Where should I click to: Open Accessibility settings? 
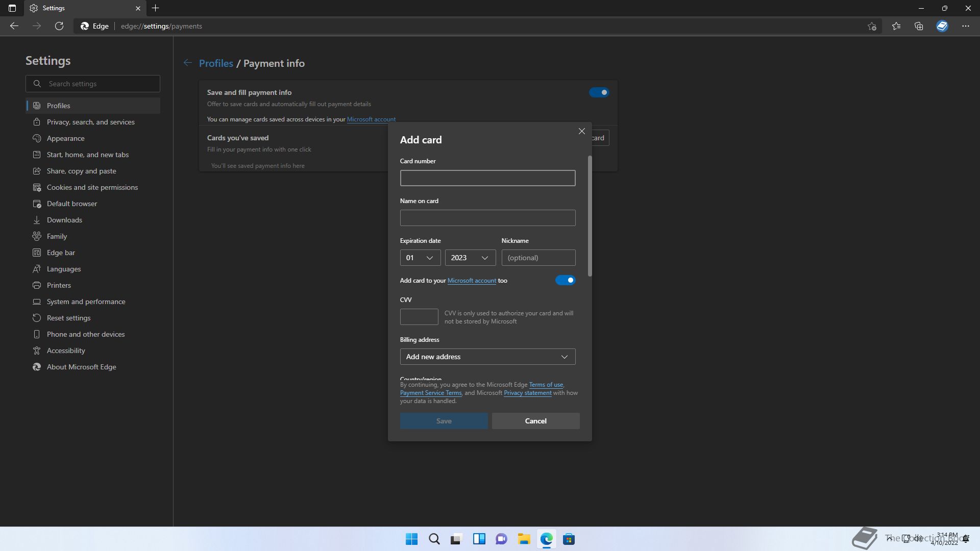tap(93, 350)
